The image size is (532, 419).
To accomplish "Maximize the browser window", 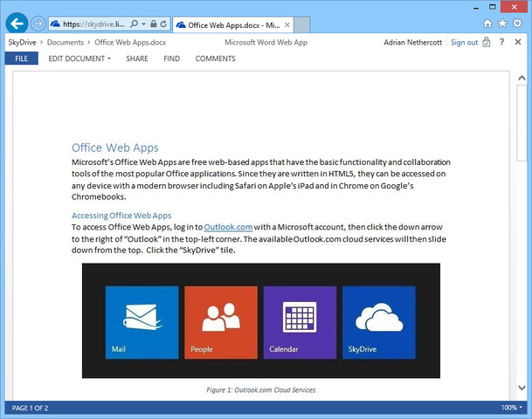I will [493, 7].
